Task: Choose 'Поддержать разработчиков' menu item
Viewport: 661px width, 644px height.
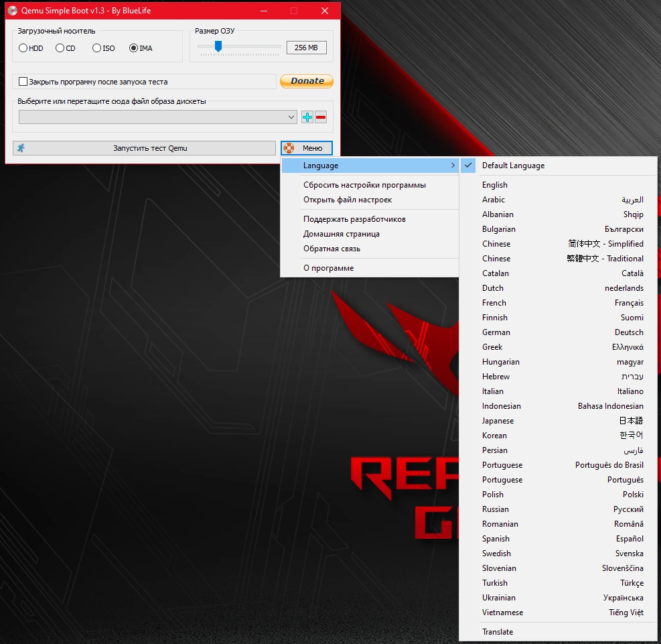Action: pyautogui.click(x=370, y=219)
